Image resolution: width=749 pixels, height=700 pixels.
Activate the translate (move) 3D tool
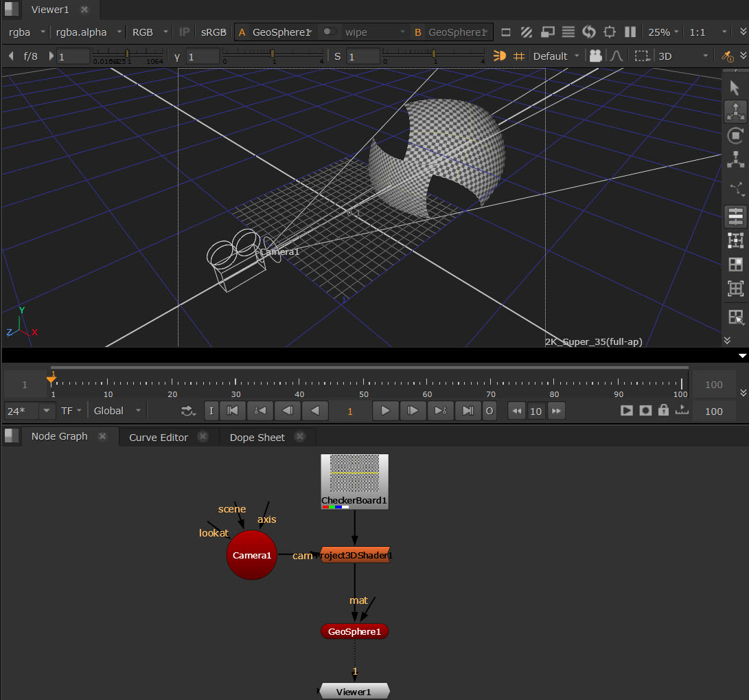click(735, 111)
